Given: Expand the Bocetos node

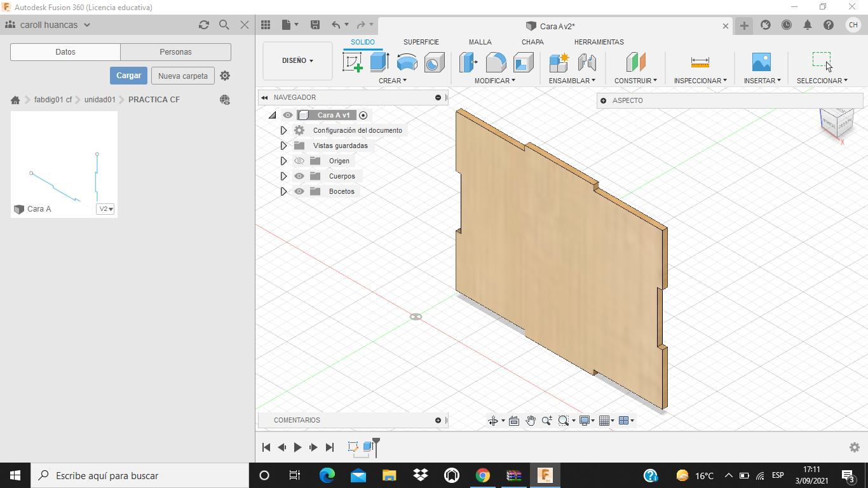Looking at the screenshot, I should pyautogui.click(x=284, y=191).
